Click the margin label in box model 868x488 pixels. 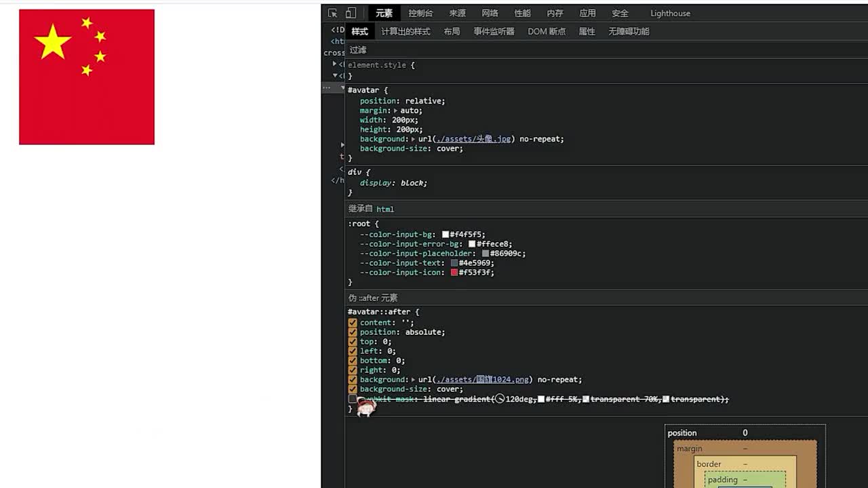[x=690, y=449]
